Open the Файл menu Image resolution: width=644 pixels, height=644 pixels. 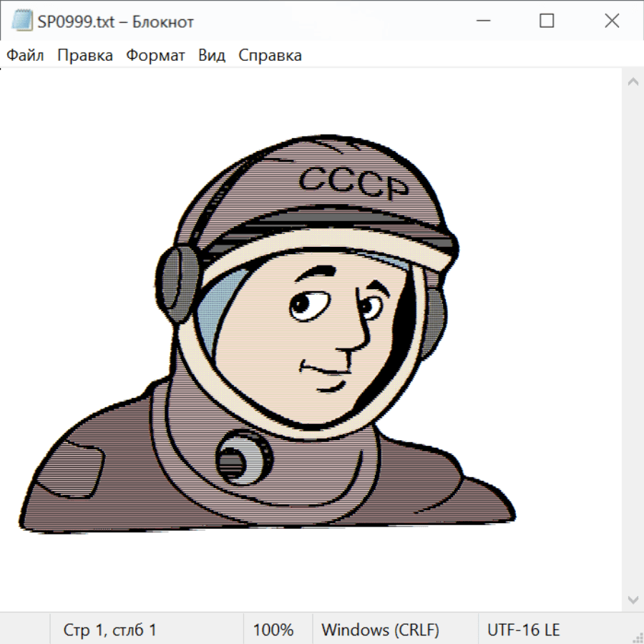click(x=26, y=56)
